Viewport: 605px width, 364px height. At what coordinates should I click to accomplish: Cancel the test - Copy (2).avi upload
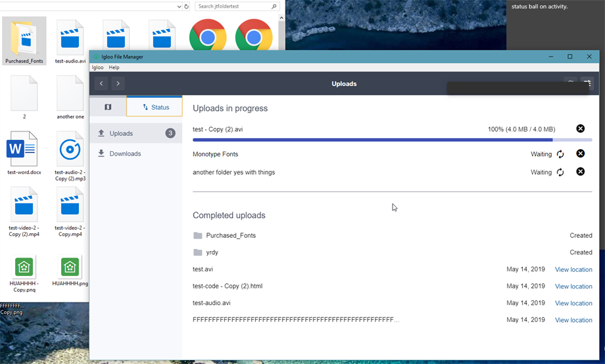580,129
